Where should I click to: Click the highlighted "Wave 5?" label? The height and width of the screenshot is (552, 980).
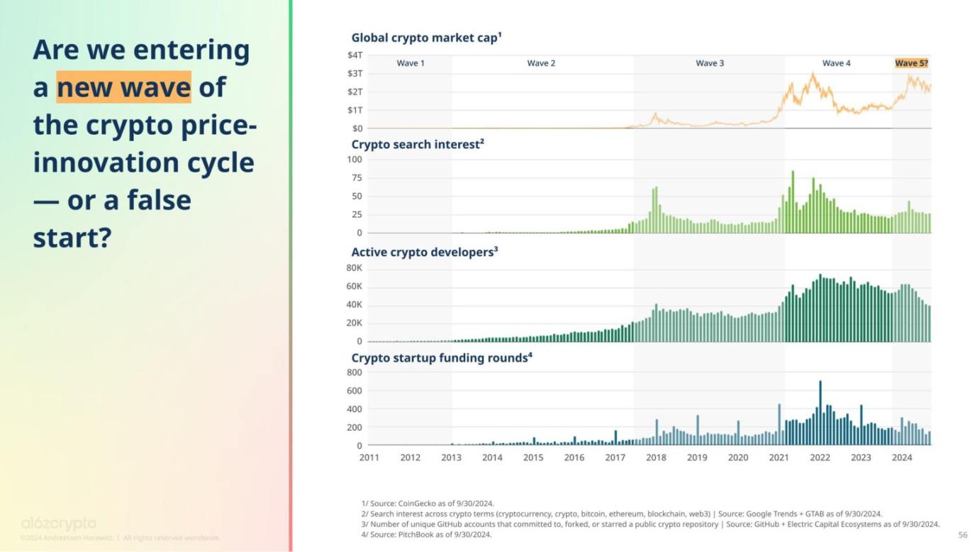click(911, 63)
